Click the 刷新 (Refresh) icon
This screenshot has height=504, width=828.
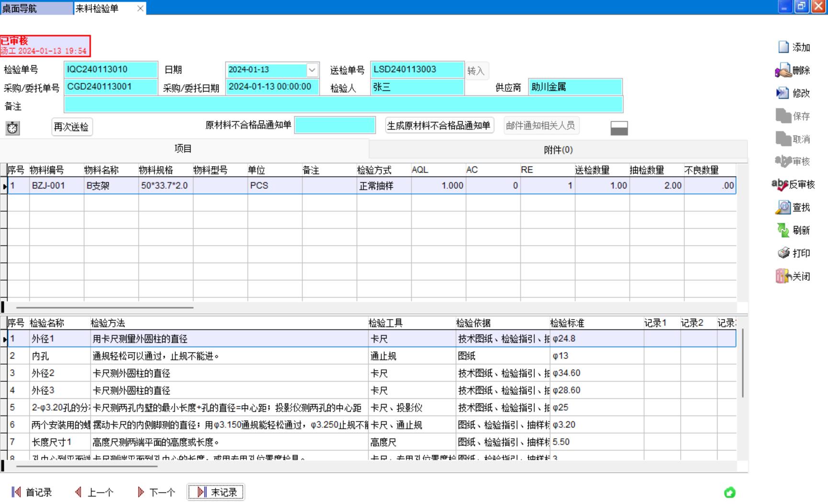tap(783, 230)
